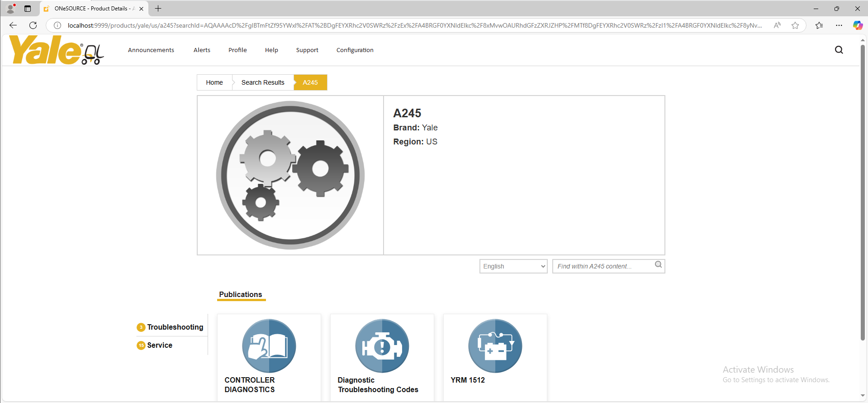Open Diagnostic Troubleshooting Codes title
Viewport: 868px width, 403px height.
click(378, 385)
